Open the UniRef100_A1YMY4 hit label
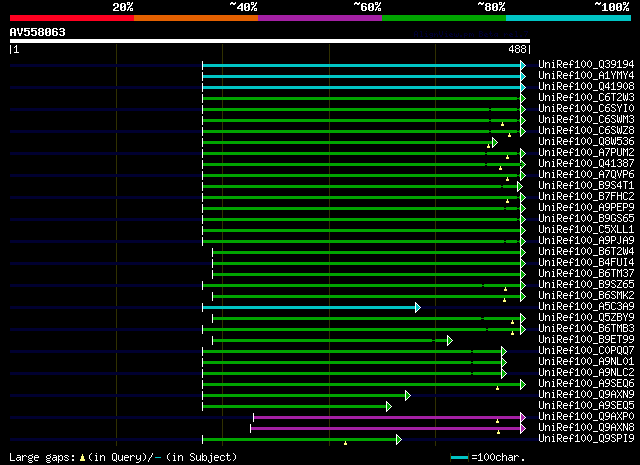 (x=586, y=76)
